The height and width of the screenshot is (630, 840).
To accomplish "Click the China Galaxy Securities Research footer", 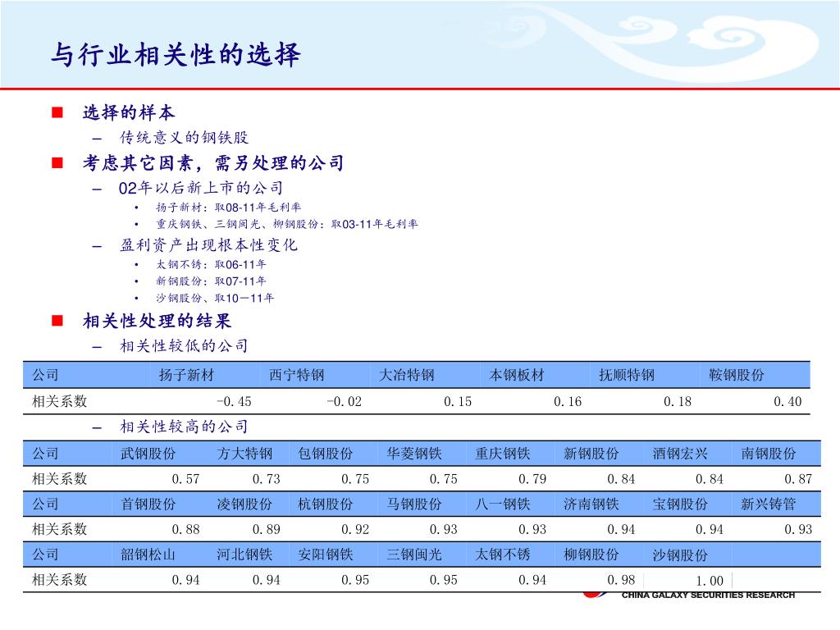I will tap(708, 596).
